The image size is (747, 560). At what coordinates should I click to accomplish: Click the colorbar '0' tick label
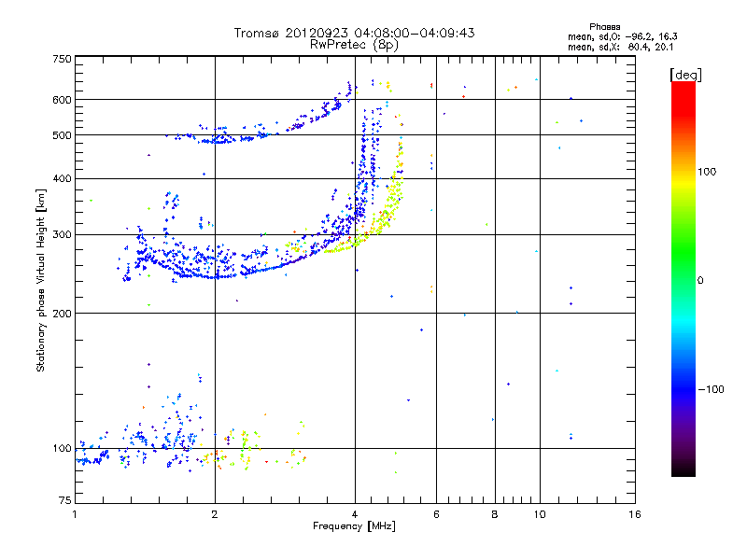coord(700,281)
